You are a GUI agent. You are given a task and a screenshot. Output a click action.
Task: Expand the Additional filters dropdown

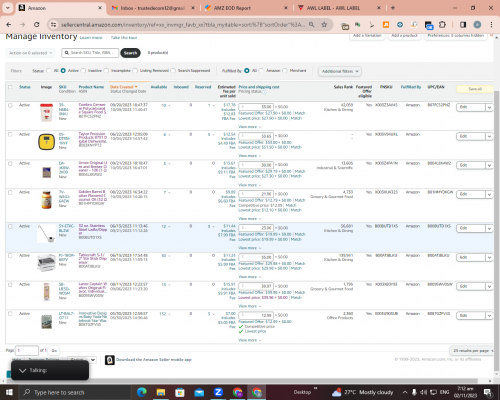[x=340, y=71]
